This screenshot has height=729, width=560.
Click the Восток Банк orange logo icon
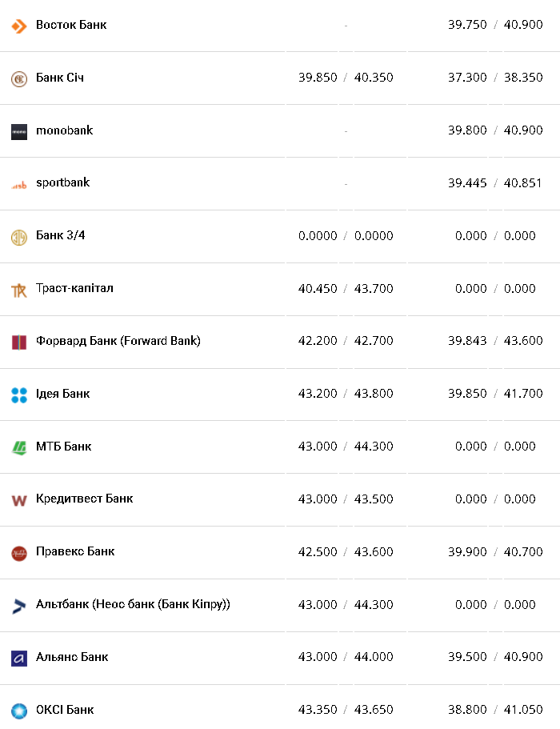19,26
